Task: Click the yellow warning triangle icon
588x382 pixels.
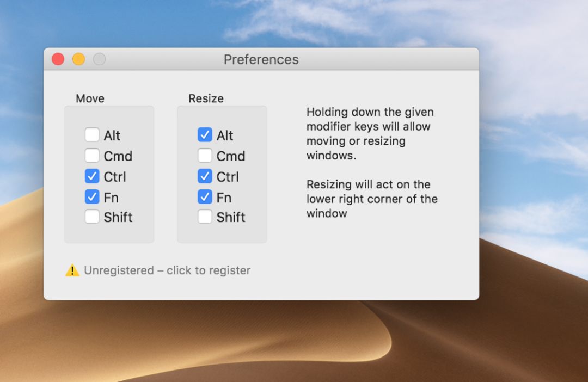Action: click(x=72, y=270)
